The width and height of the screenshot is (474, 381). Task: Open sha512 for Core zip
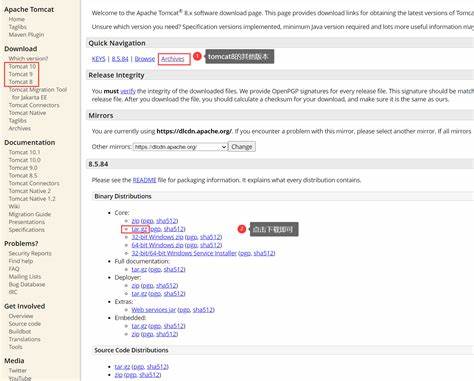tap(166, 221)
